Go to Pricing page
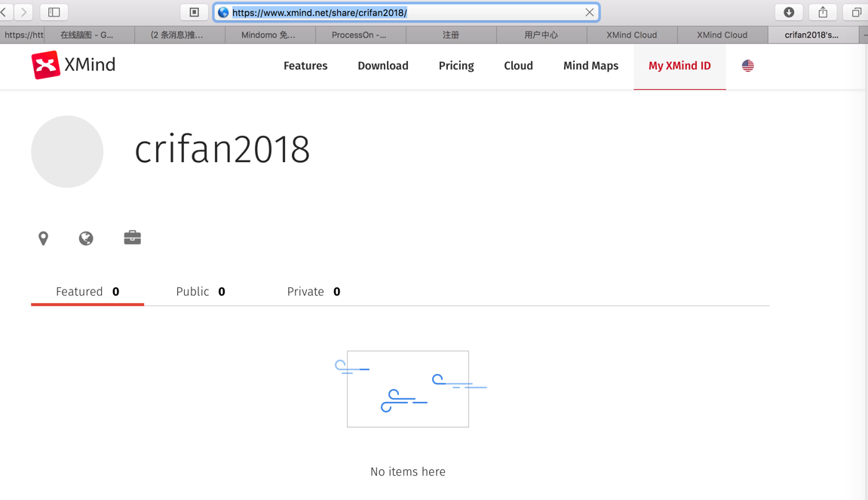 coord(456,66)
